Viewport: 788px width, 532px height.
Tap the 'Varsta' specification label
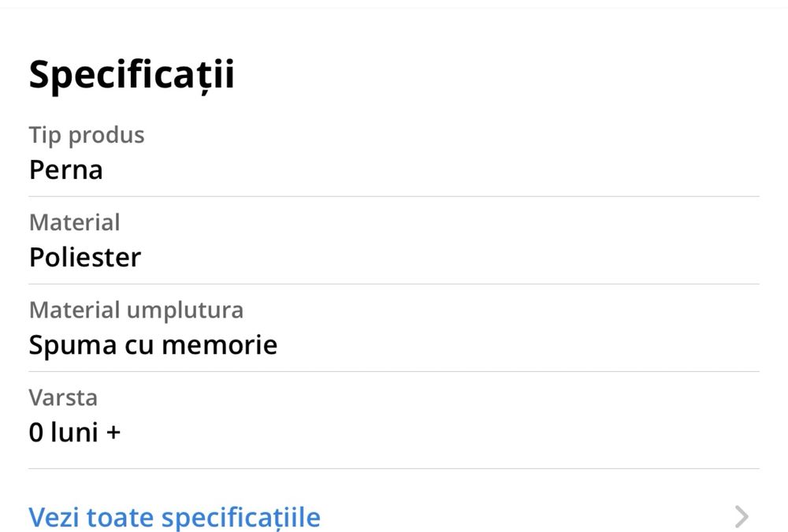63,398
